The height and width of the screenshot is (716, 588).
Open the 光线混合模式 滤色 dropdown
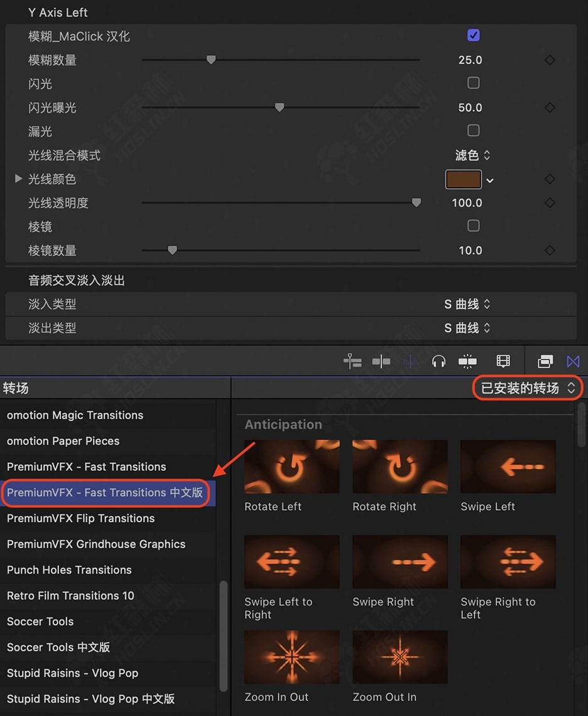(x=472, y=155)
